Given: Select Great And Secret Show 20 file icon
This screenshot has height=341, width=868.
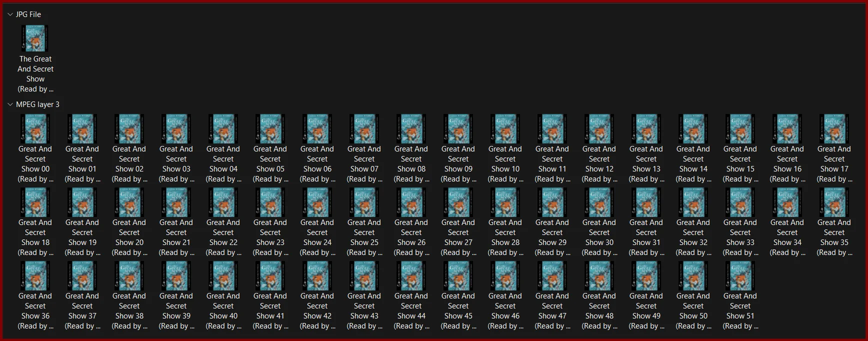Looking at the screenshot, I should click(x=129, y=202).
